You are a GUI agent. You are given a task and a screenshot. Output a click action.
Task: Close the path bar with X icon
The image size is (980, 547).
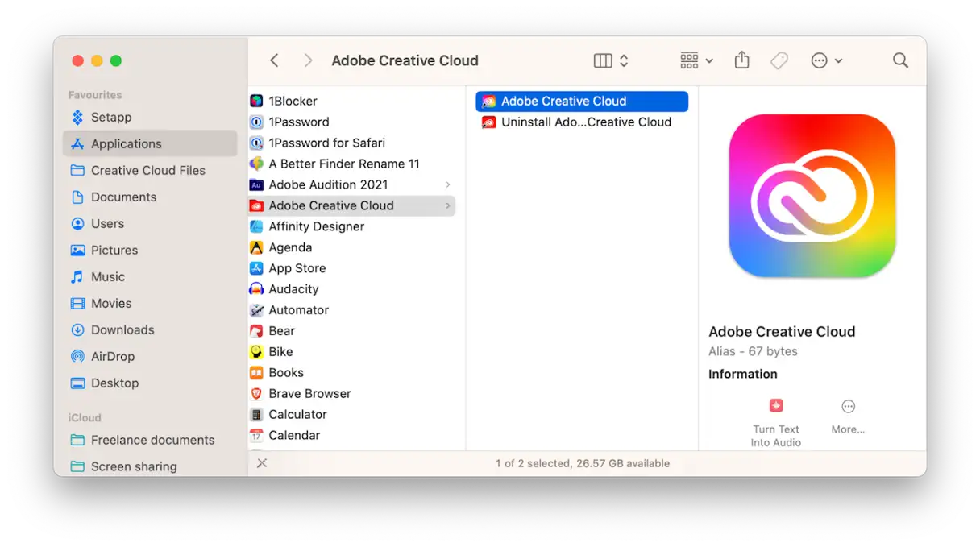click(x=262, y=463)
